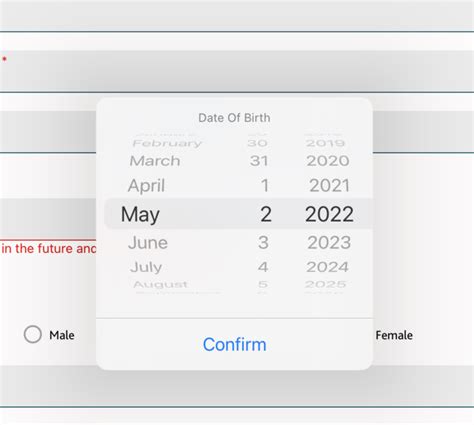Pick year 2024 from the year column
This screenshot has height=425, width=474.
(327, 267)
